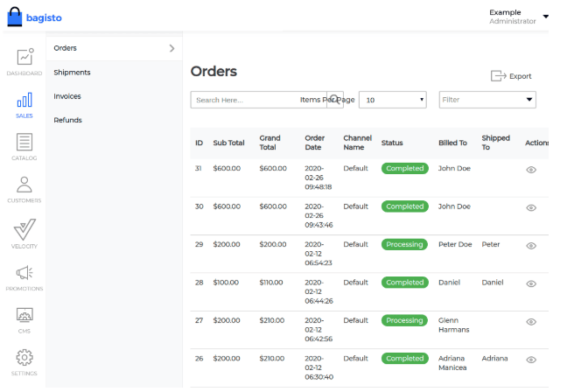Open the Dashboard section icon
Viewport: 574px width, 392px height.
point(24,57)
